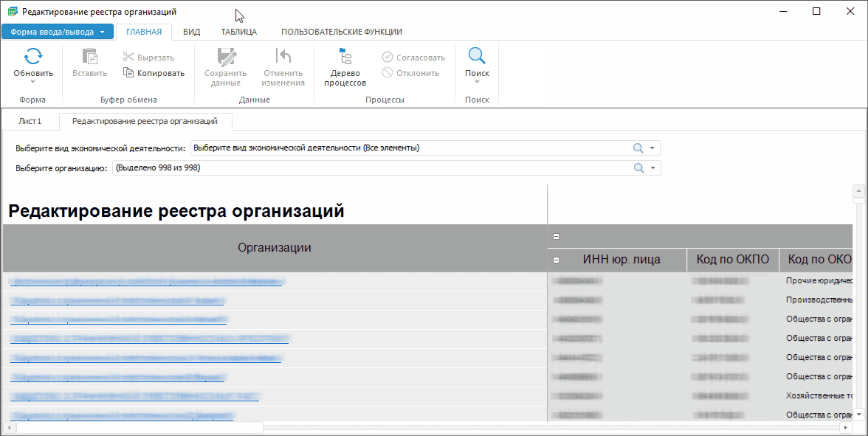The width and height of the screenshot is (868, 436).
Task: Click the Код по ОКПО column header
Action: point(733,260)
